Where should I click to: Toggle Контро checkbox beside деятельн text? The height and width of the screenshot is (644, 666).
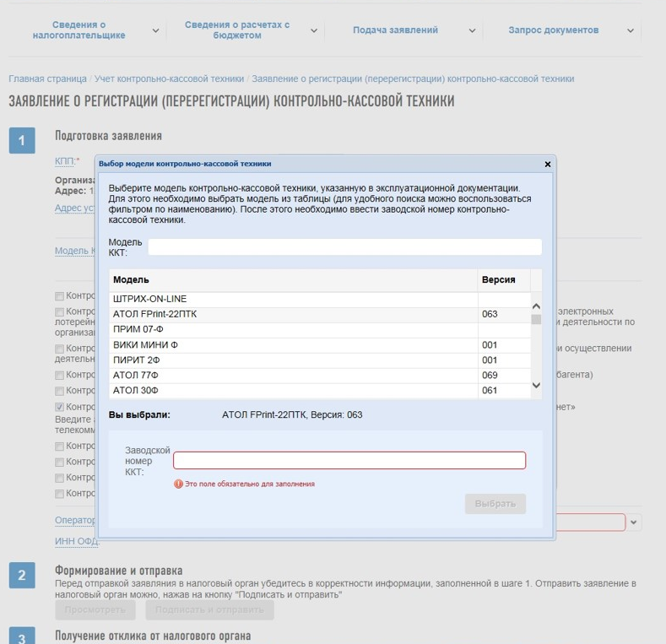(x=59, y=349)
